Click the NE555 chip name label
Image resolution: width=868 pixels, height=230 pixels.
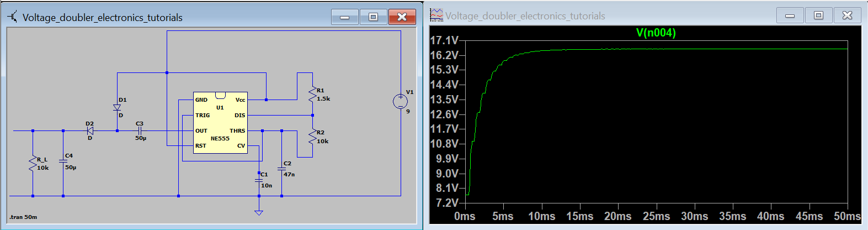coord(220,139)
